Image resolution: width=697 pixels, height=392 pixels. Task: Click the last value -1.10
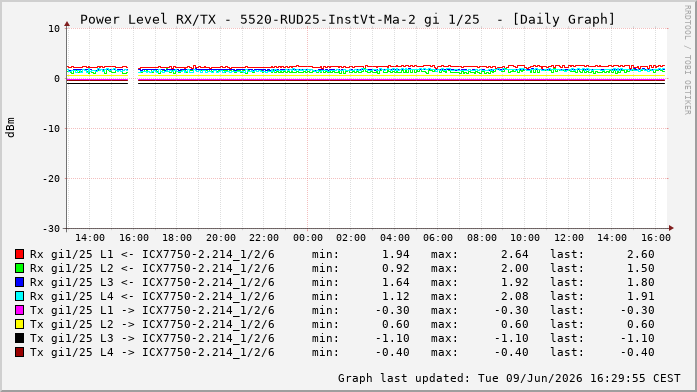tap(637, 339)
